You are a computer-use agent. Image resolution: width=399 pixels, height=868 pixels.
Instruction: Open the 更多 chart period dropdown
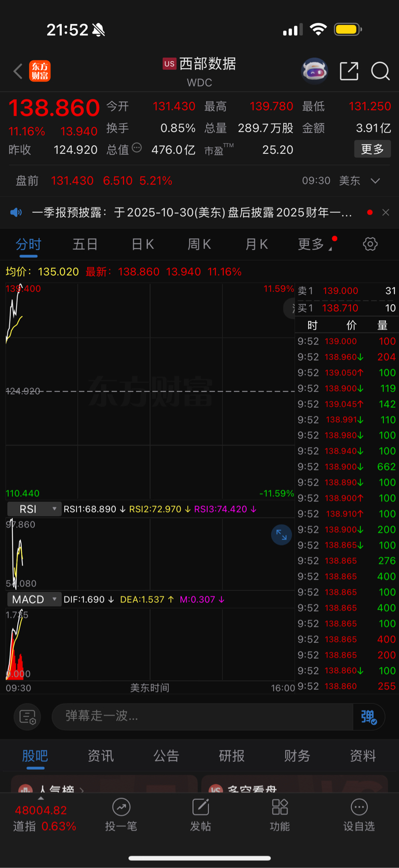click(314, 244)
